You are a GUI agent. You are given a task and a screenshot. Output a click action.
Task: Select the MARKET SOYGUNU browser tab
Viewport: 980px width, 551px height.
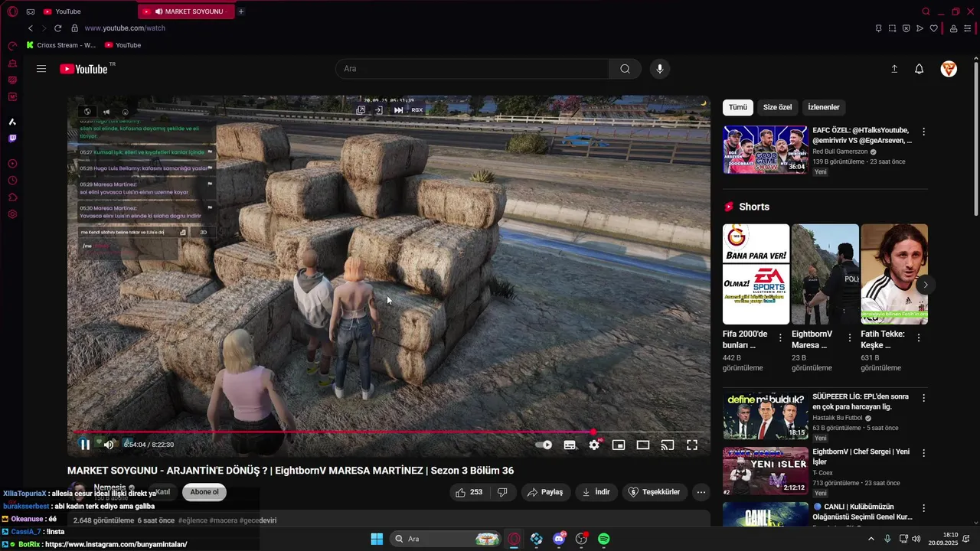(x=186, y=11)
